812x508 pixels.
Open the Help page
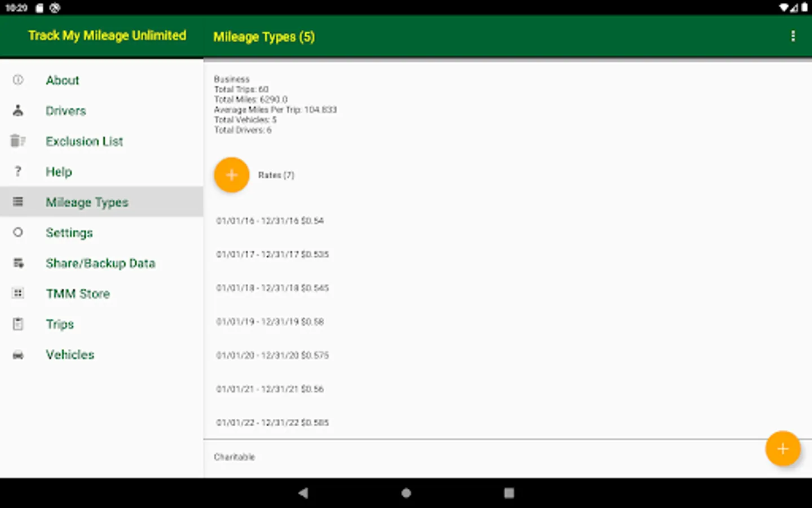coord(101,172)
